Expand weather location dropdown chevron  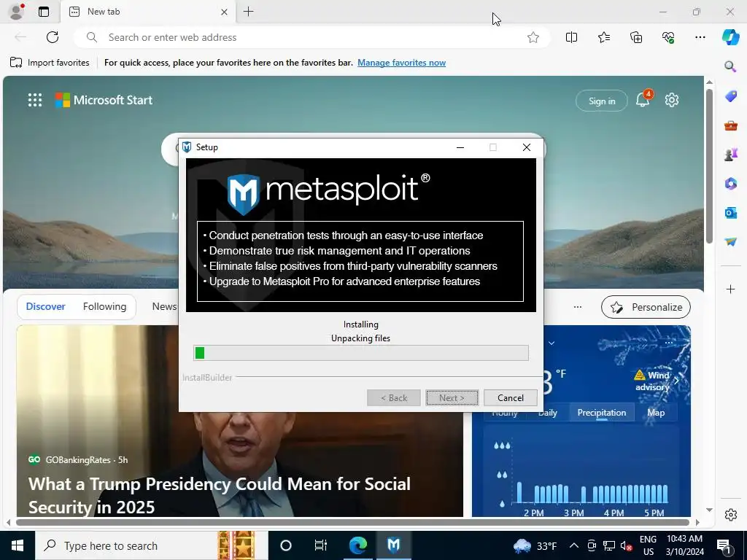[551, 343]
